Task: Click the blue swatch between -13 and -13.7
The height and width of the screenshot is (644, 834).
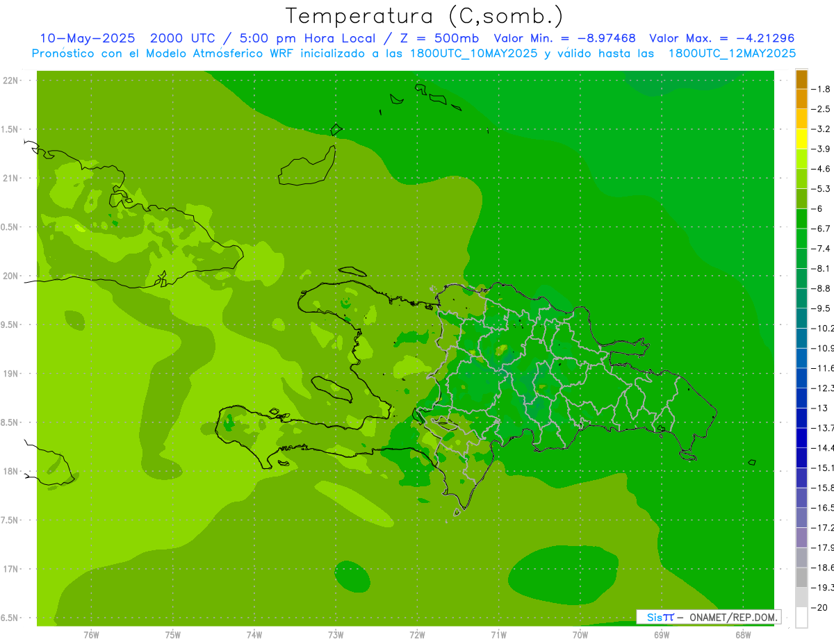Action: point(801,418)
